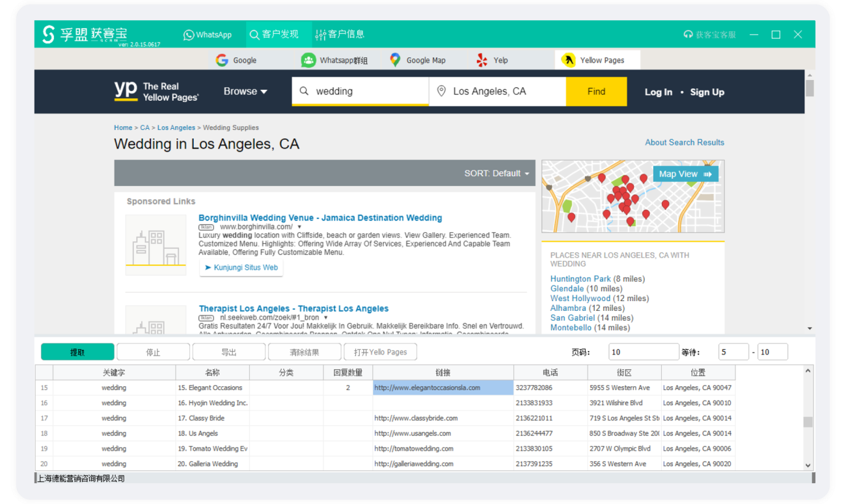Select the Google source tab

point(236,60)
